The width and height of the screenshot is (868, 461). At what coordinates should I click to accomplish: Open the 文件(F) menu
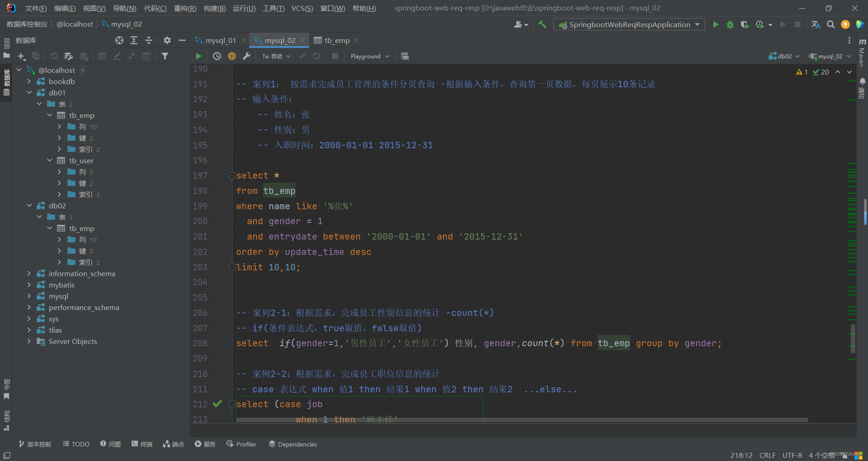(36, 8)
